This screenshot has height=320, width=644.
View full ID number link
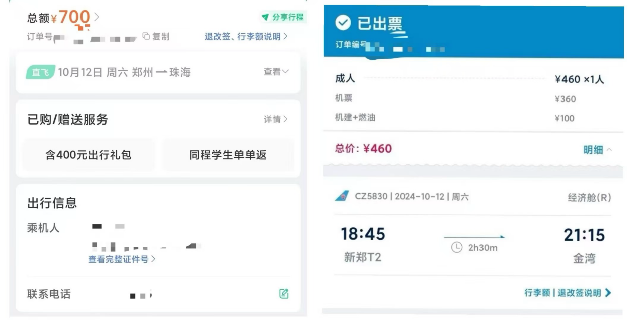pyautogui.click(x=122, y=259)
